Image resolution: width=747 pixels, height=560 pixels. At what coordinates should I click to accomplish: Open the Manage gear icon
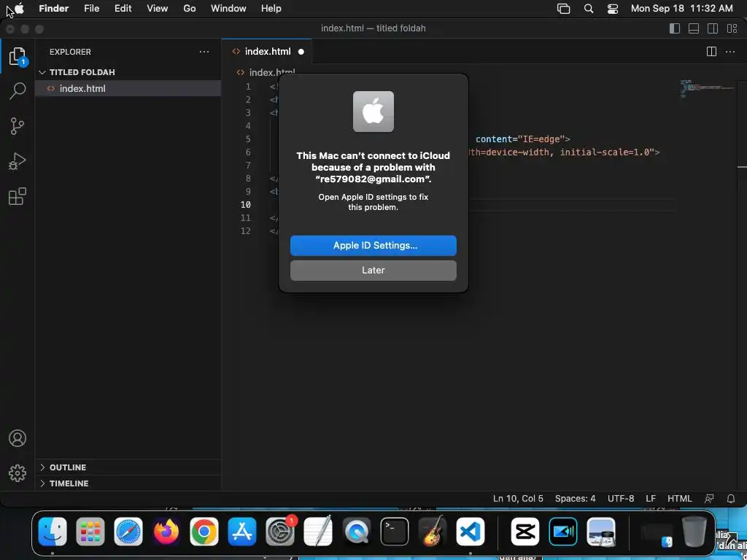(x=18, y=472)
